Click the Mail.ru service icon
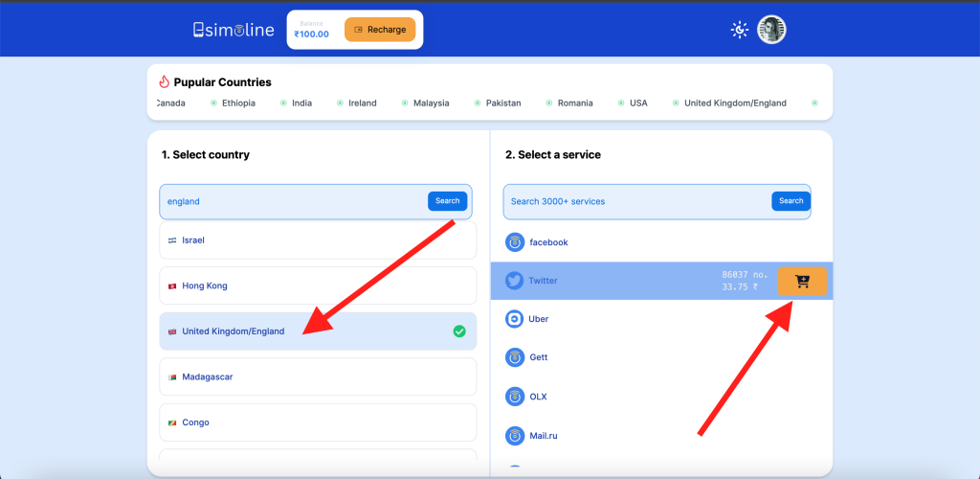This screenshot has width=980, height=479. coord(514,435)
